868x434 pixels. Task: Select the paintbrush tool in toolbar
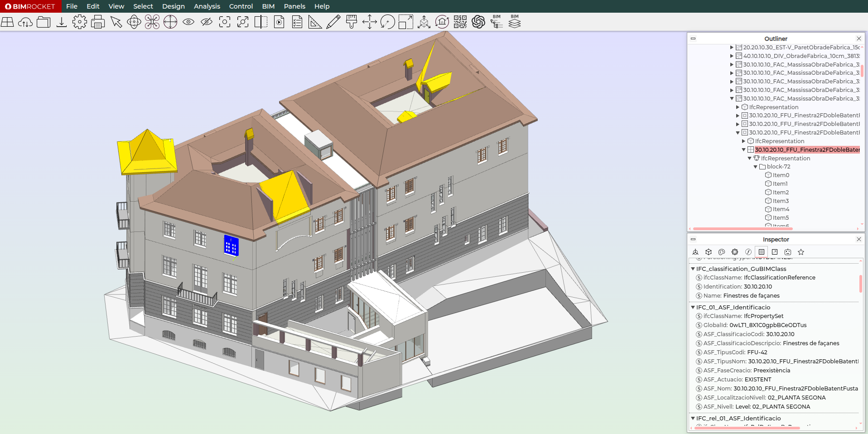click(x=352, y=22)
